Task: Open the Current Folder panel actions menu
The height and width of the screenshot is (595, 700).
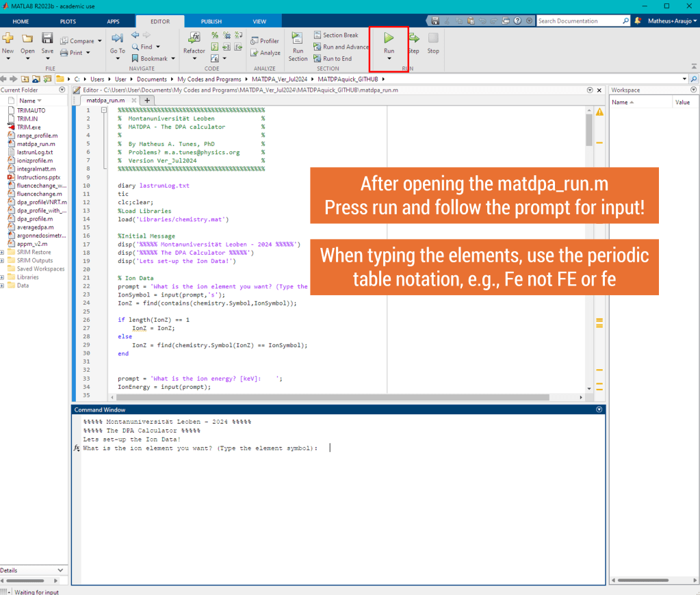Action: 62,90
